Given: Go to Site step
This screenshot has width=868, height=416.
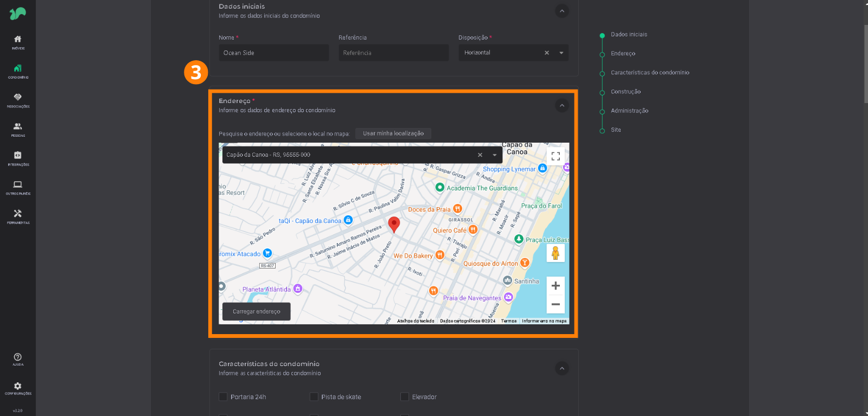Looking at the screenshot, I should [616, 130].
